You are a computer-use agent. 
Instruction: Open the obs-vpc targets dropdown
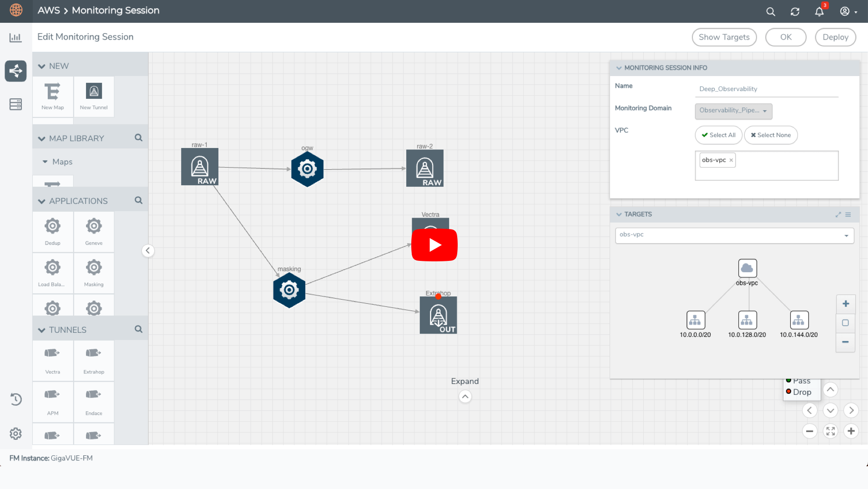pyautogui.click(x=734, y=235)
